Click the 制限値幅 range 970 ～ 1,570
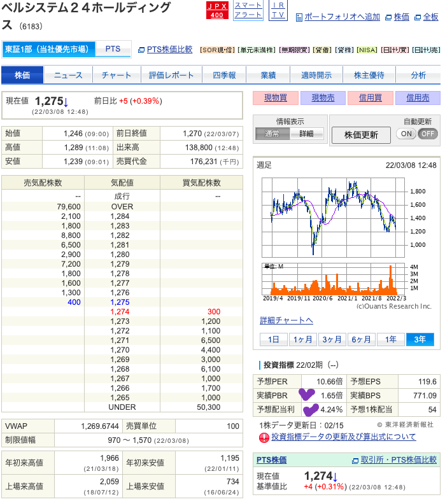445x504 pixels. 130,440
